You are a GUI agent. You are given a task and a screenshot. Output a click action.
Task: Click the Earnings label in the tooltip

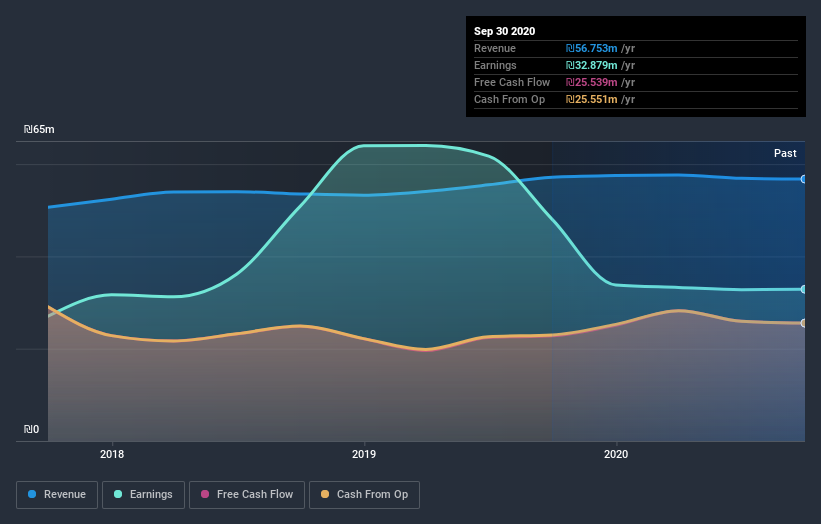point(495,65)
